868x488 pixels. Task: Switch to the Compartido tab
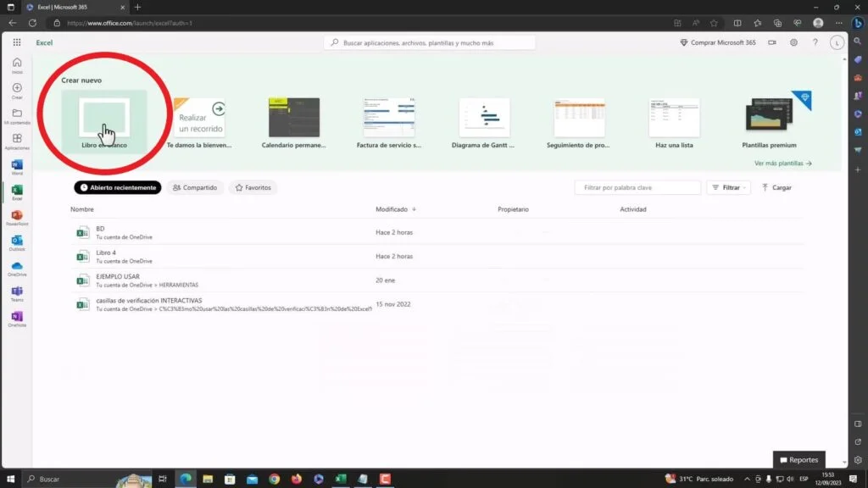(x=195, y=187)
